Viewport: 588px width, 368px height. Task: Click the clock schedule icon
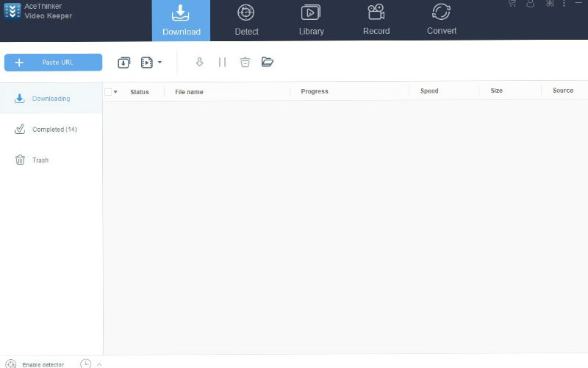coord(85,364)
